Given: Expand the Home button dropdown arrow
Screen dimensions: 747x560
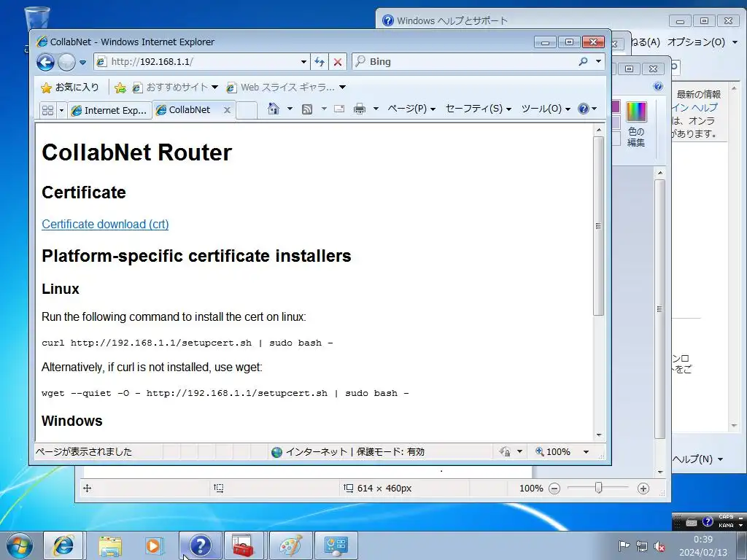Looking at the screenshot, I should click(x=290, y=109).
